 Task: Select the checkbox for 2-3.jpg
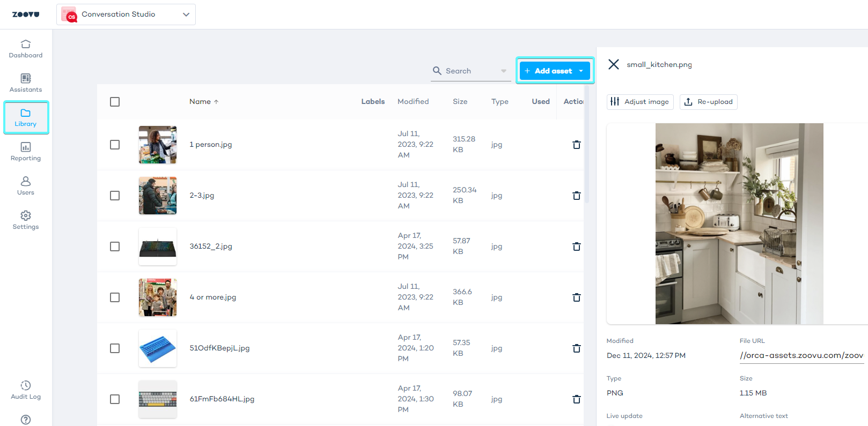coord(115,196)
